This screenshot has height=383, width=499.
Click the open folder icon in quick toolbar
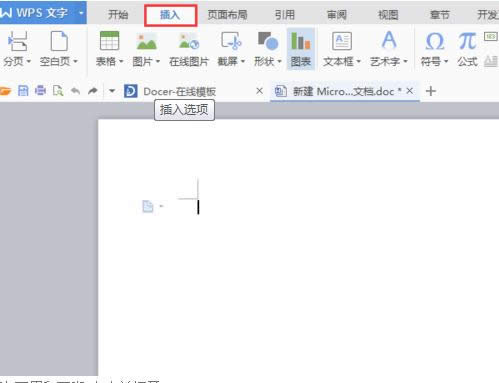[x=5, y=91]
